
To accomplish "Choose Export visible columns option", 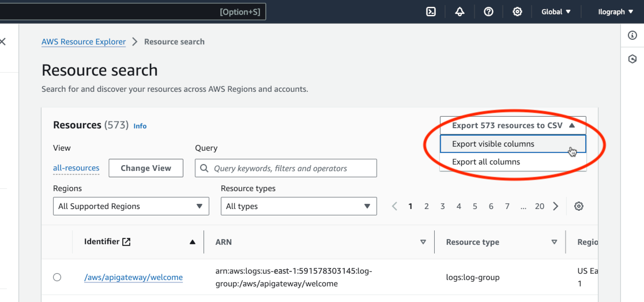I will pyautogui.click(x=493, y=144).
